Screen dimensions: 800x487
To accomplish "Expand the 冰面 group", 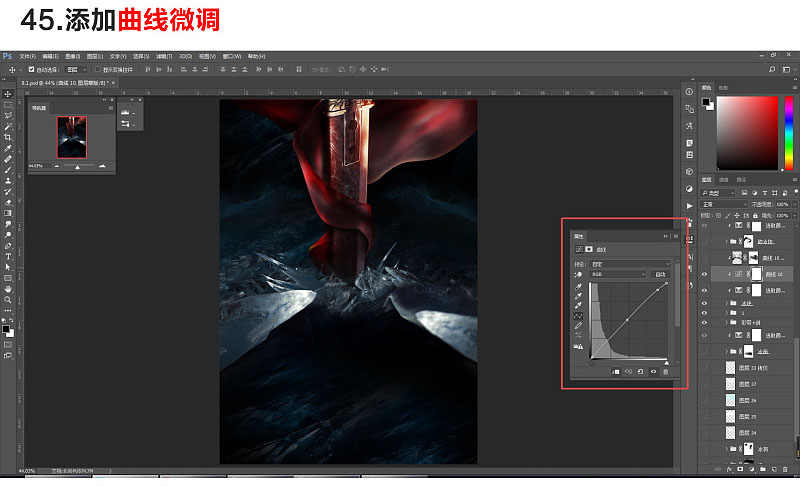I will [727, 351].
